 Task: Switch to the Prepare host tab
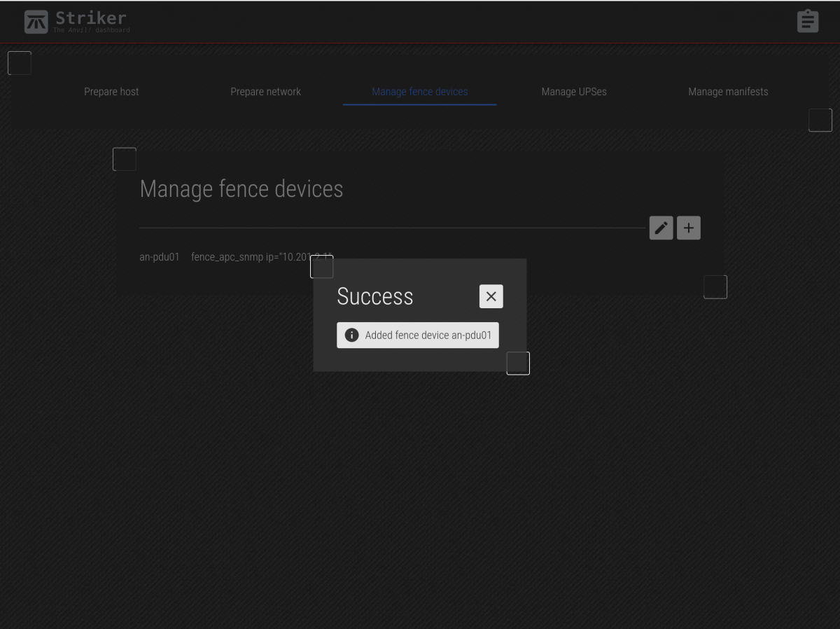tap(111, 92)
